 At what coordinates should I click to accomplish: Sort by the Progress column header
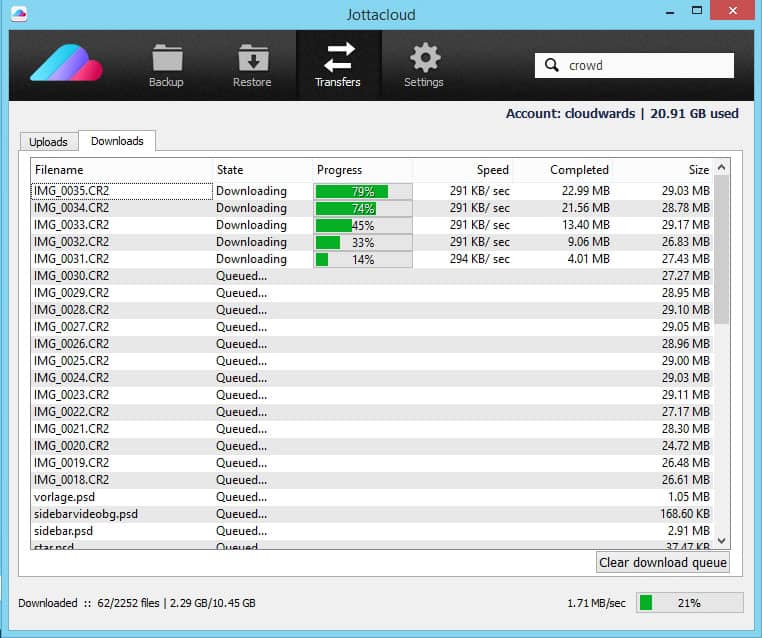click(x=363, y=170)
